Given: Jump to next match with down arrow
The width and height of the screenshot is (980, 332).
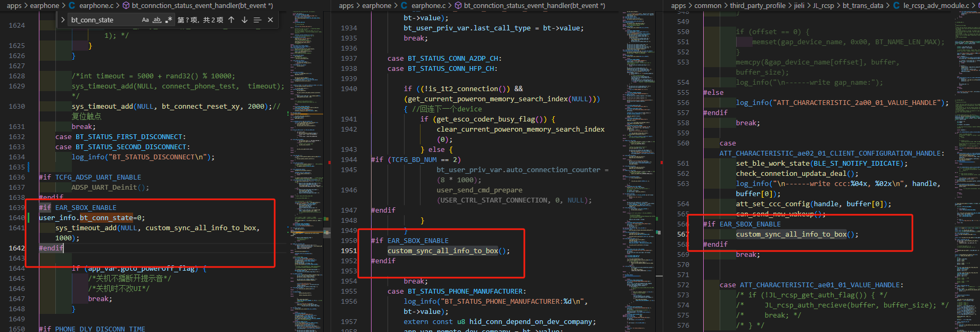Looking at the screenshot, I should 244,20.
